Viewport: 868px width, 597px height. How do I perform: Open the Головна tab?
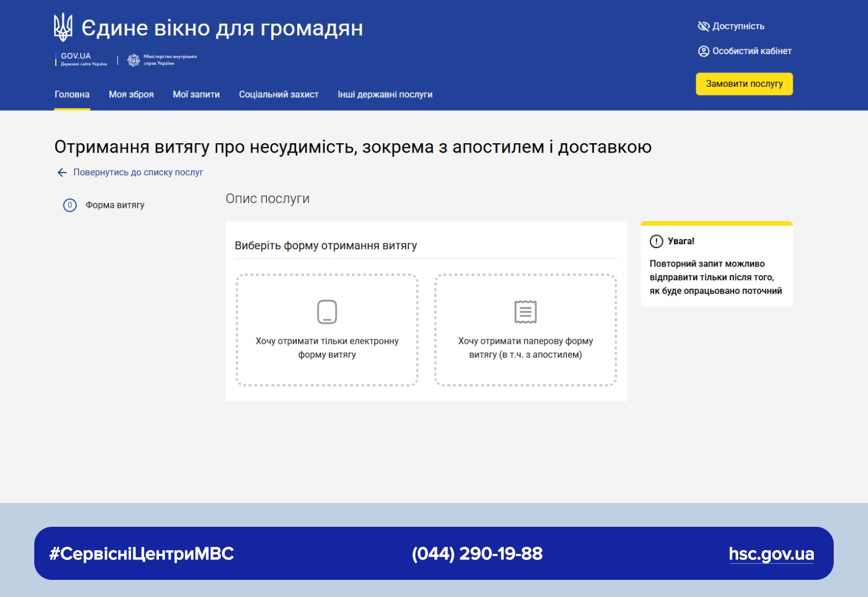[x=72, y=95]
